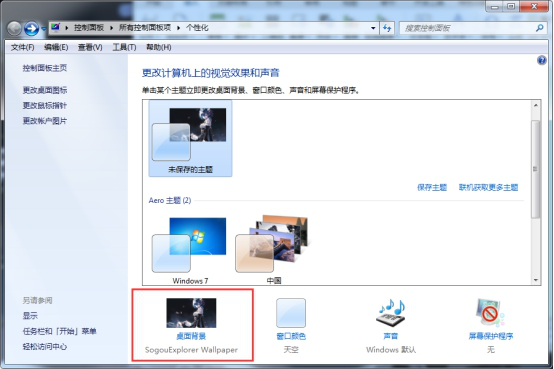The height and width of the screenshot is (369, 554).
Task: Open the 帮助(H) menu
Action: pyautogui.click(x=159, y=47)
